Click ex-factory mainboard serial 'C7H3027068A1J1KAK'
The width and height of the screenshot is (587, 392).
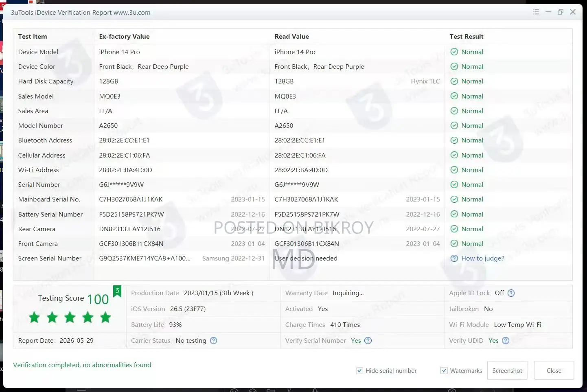point(131,199)
